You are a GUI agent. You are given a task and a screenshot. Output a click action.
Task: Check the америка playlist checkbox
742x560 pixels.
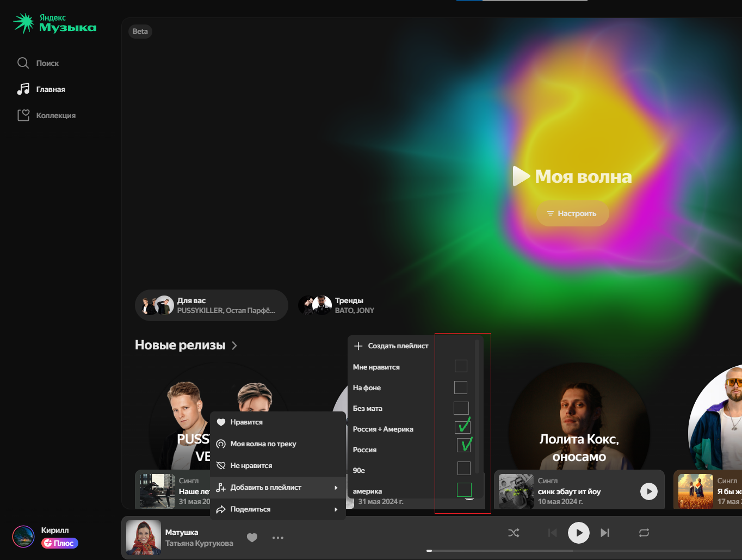[x=464, y=490]
